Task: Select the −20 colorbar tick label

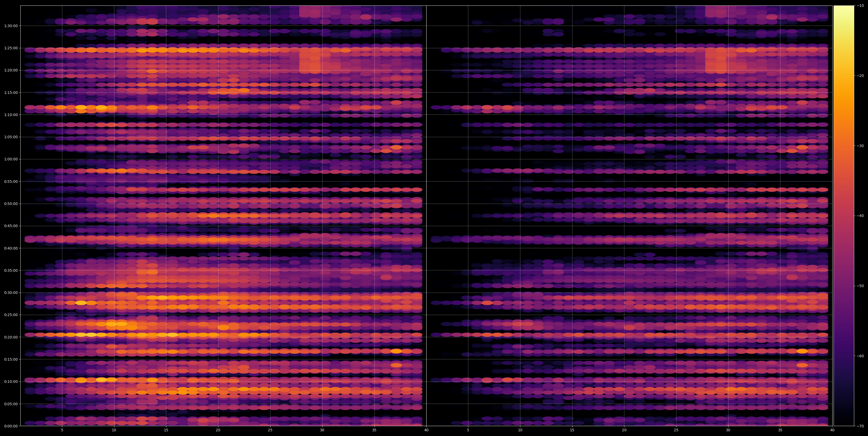Action: pyautogui.click(x=860, y=76)
